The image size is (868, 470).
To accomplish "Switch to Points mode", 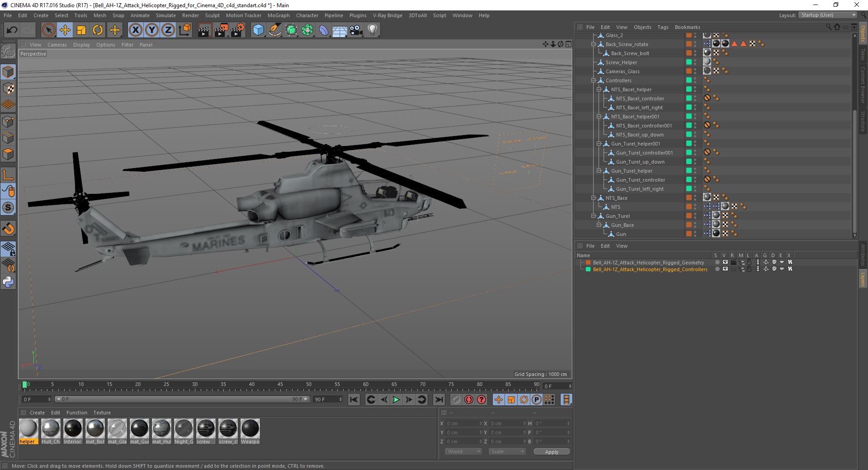I will click(8, 121).
